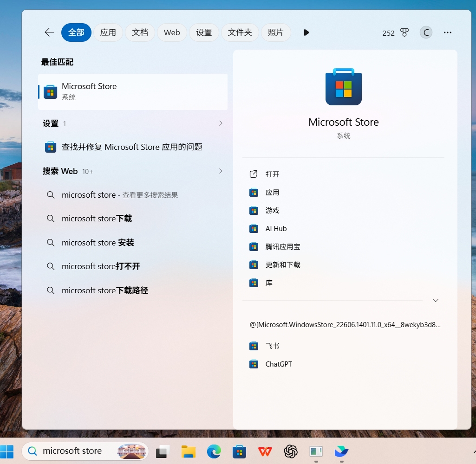
Task: Click the store icon beside 腾讯应用宝
Action: [254, 246]
